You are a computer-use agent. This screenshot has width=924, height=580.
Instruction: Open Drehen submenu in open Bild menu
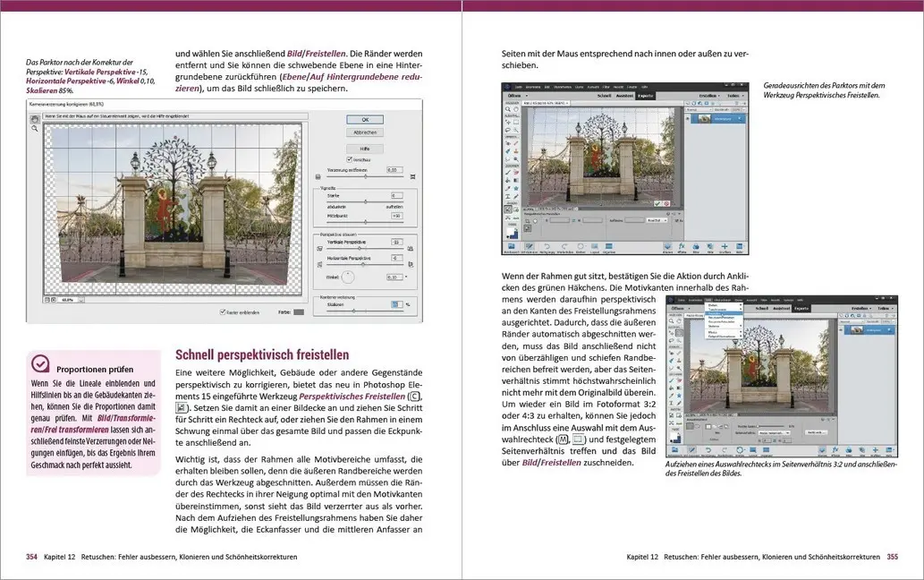[x=724, y=305]
